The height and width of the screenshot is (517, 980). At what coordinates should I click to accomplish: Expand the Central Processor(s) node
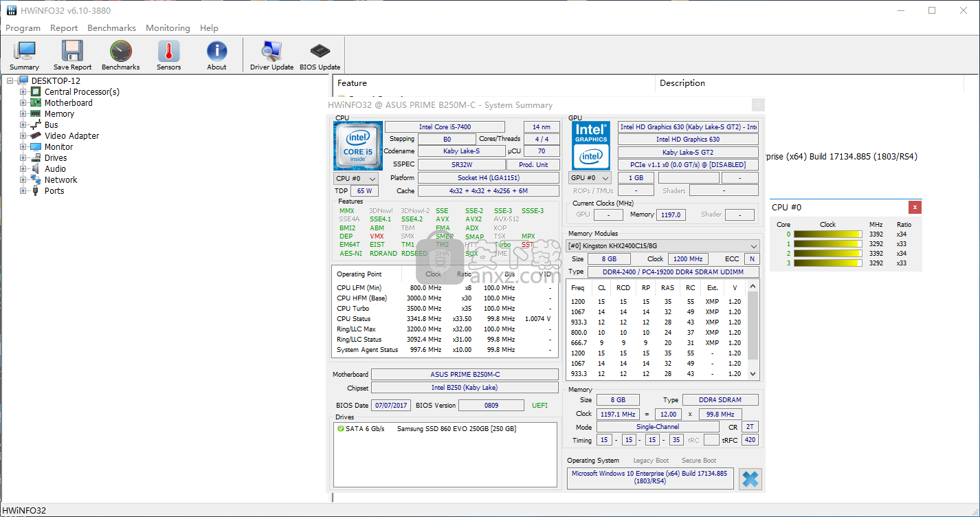pos(23,91)
